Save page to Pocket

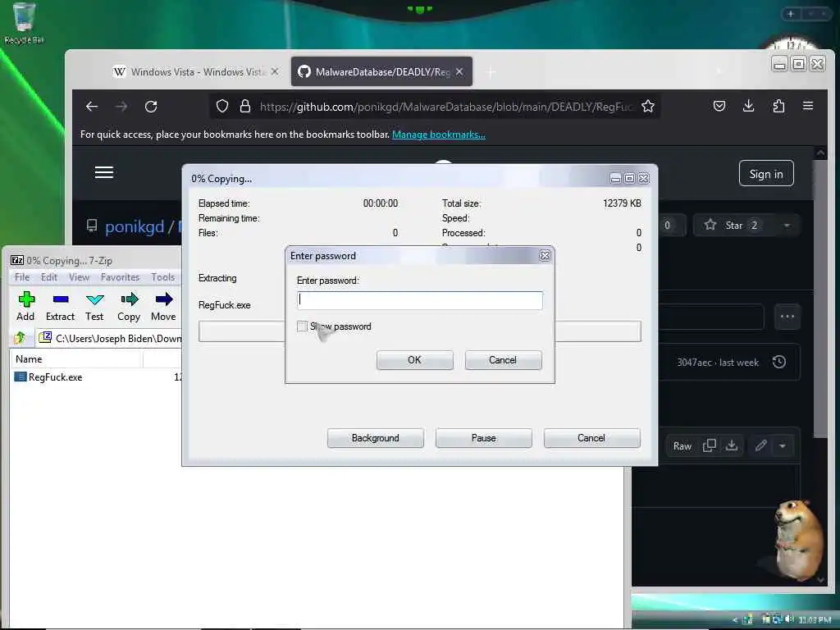(719, 106)
